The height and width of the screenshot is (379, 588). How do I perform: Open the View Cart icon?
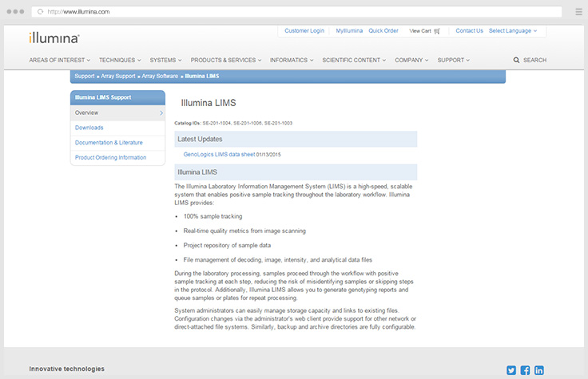click(x=437, y=31)
